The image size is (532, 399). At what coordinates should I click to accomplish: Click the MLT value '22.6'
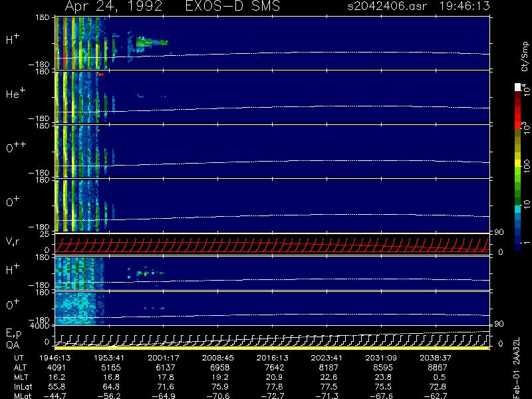pos(329,377)
